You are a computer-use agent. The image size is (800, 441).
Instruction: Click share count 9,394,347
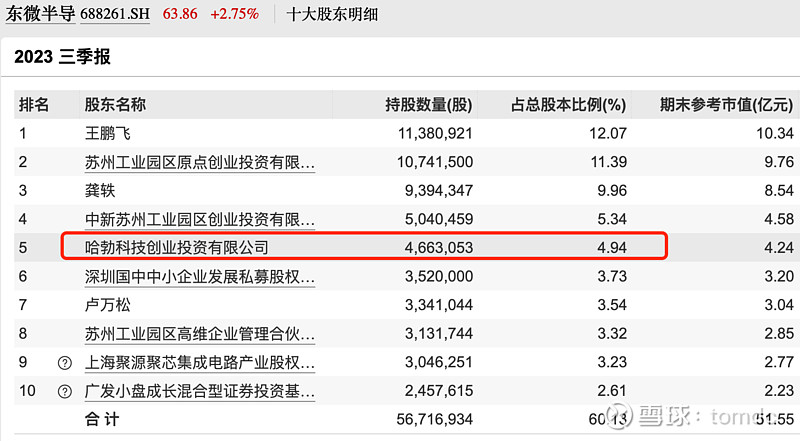tap(439, 191)
